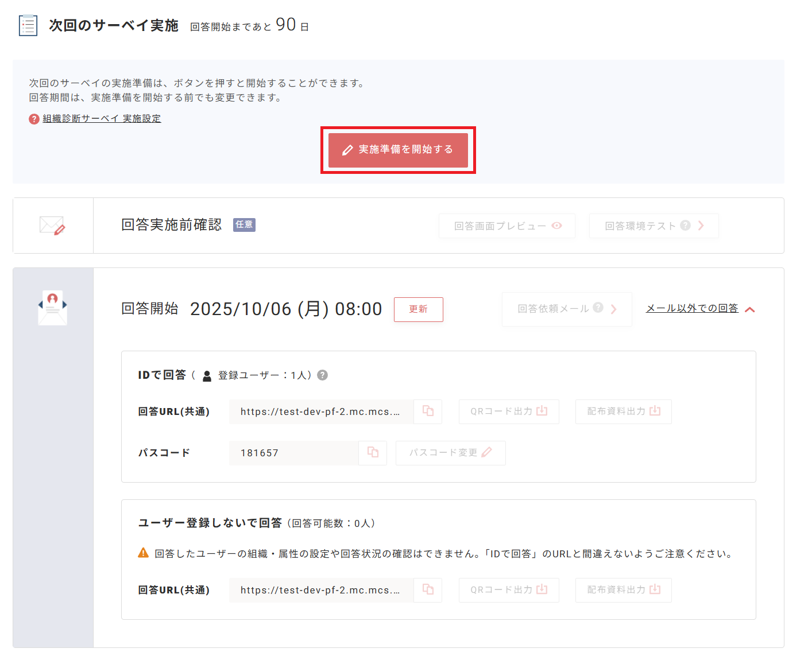Click the パスコード変更 button
Image resolution: width=812 pixels, height=660 pixels.
450,453
